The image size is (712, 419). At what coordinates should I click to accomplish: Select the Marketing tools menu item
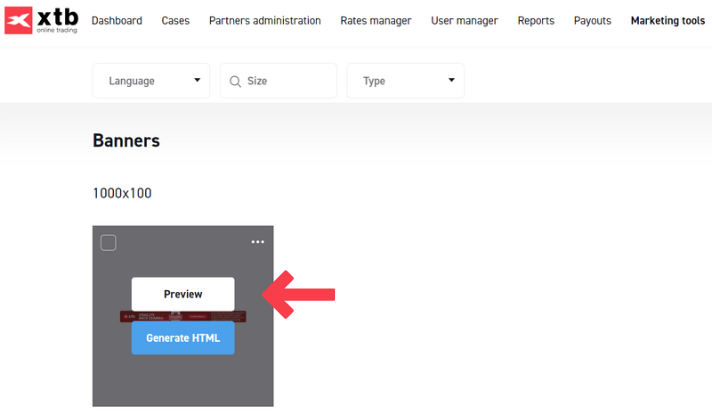click(x=667, y=20)
